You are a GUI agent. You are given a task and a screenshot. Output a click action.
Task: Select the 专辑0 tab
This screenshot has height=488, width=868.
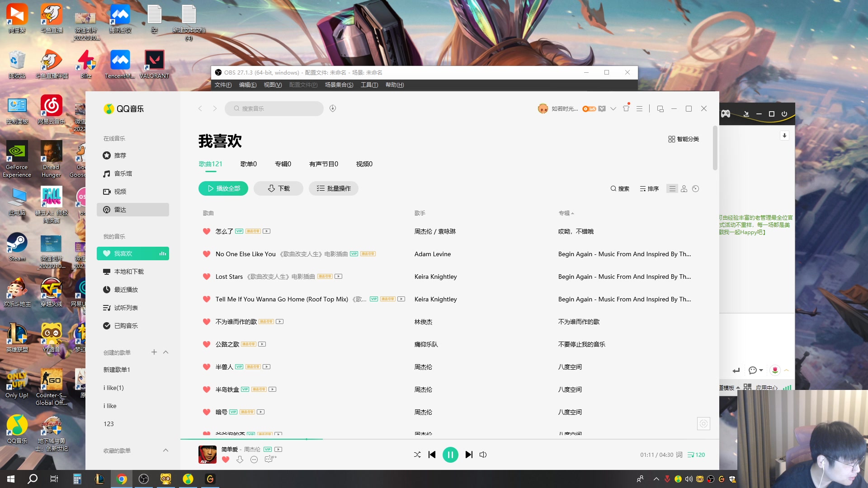(283, 164)
